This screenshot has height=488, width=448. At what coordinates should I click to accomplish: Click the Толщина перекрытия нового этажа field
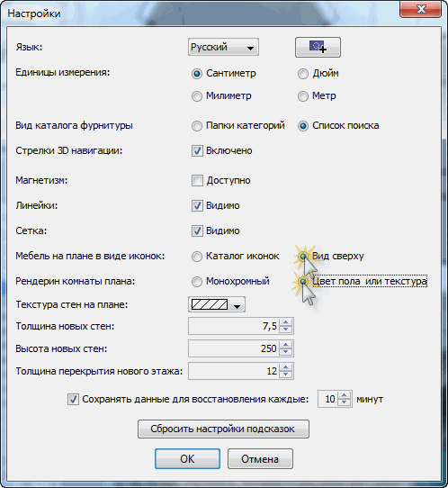click(x=234, y=371)
